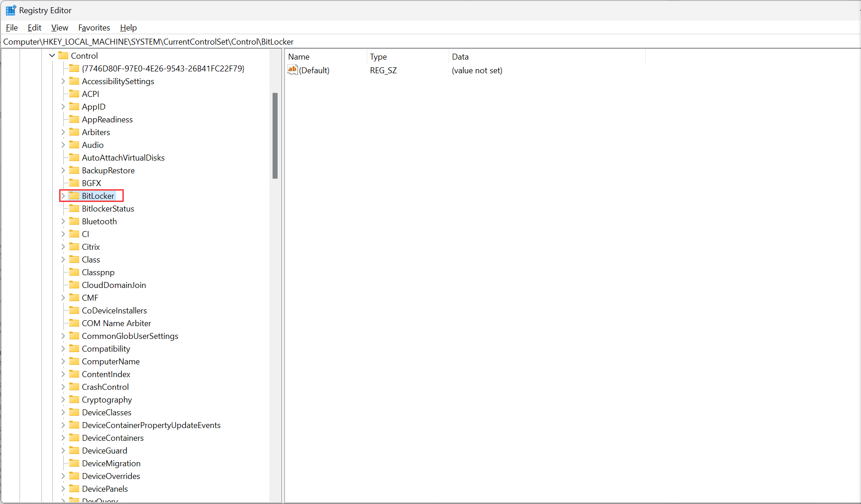This screenshot has width=861, height=504.
Task: Click the (Default) string value icon
Action: point(293,70)
